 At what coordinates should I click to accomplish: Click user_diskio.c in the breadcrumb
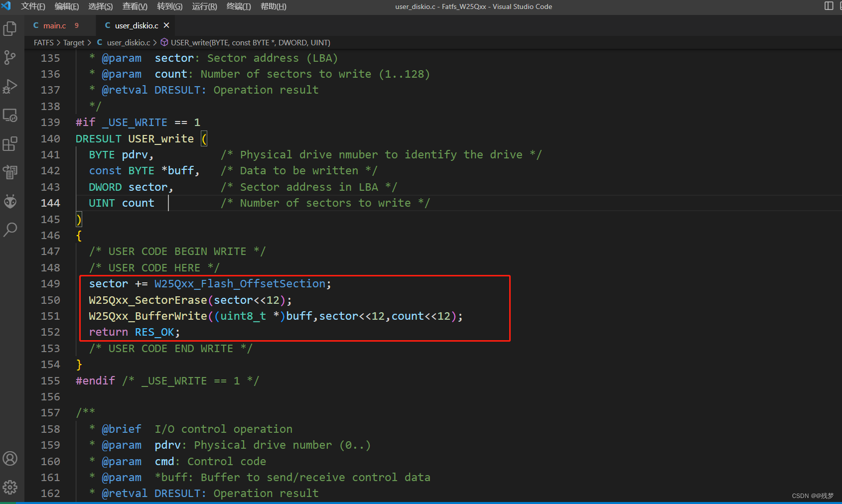(129, 43)
